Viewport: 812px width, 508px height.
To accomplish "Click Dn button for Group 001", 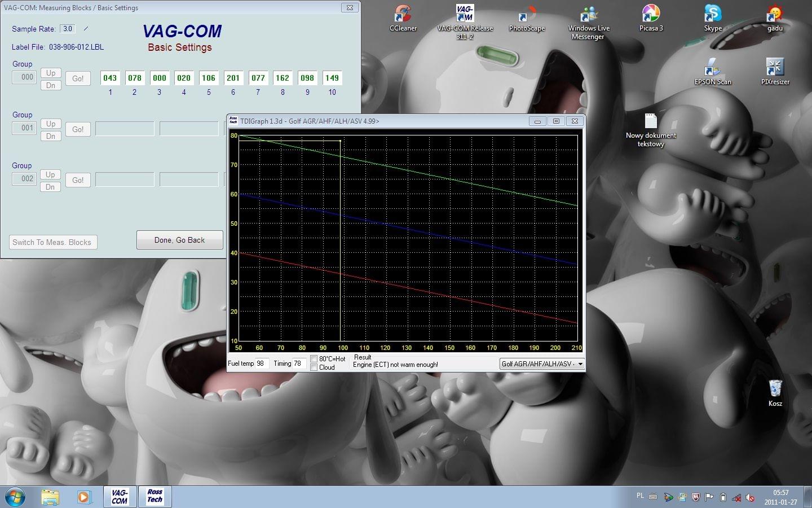I will point(51,136).
